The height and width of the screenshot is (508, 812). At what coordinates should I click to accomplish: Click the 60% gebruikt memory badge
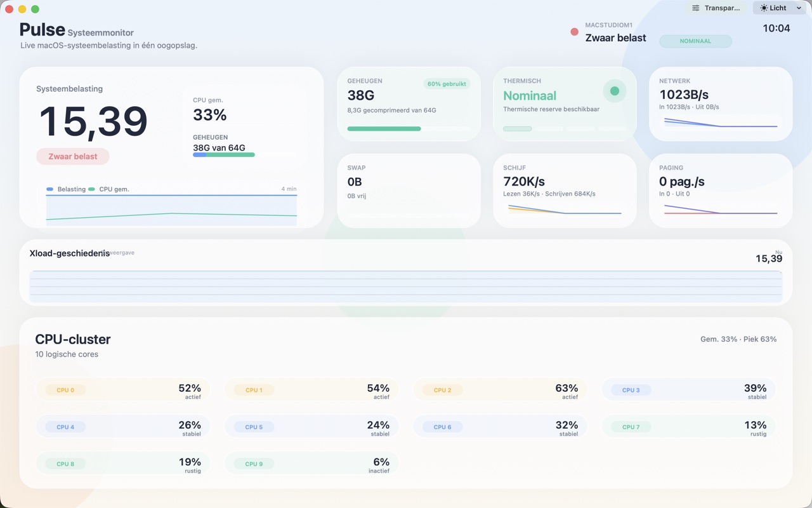click(x=447, y=84)
